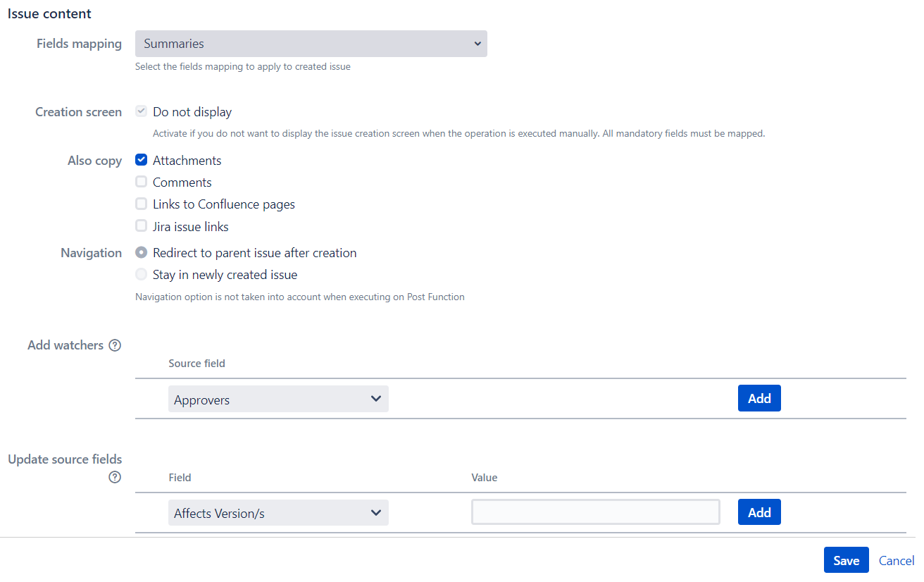
Task: Click the help icon next to Add watchers
Action: (x=115, y=345)
